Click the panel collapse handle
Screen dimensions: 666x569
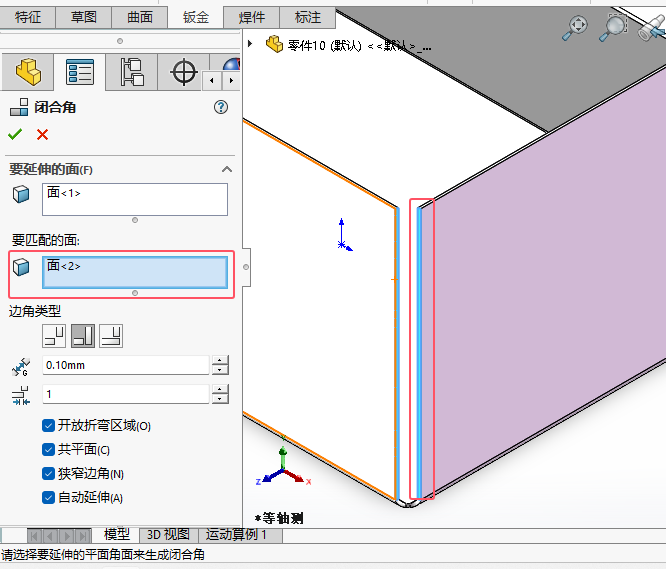click(246, 267)
